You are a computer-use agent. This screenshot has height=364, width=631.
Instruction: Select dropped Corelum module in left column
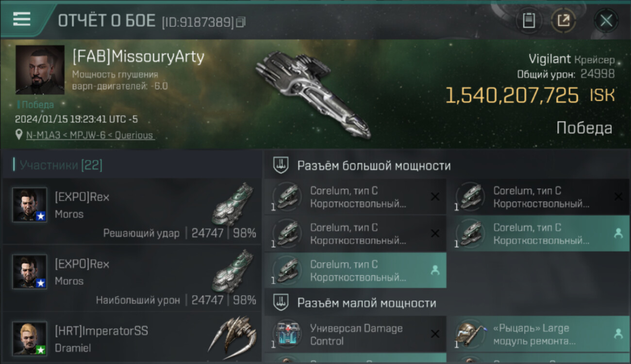[355, 270]
